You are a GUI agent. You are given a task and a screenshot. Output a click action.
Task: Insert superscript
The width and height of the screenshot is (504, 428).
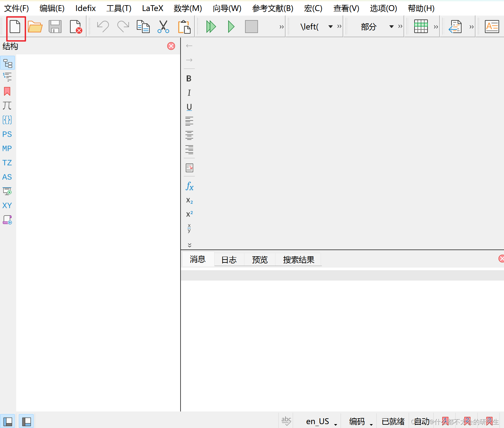click(x=189, y=214)
